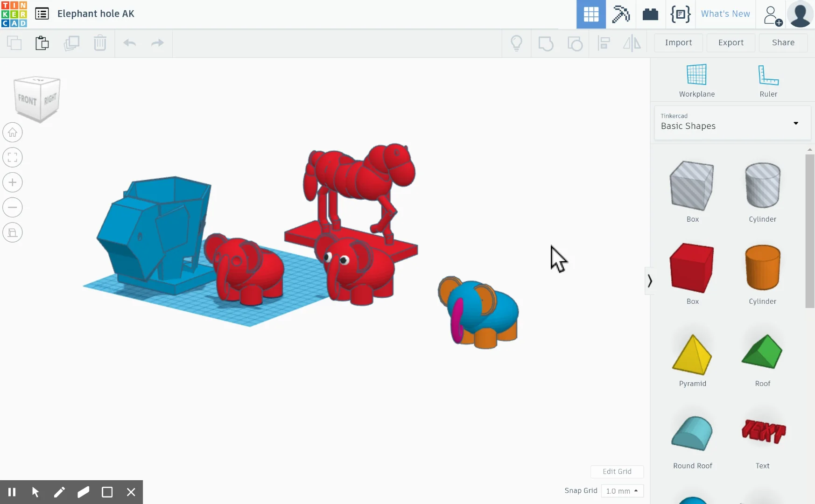Group the selected shapes

546,43
